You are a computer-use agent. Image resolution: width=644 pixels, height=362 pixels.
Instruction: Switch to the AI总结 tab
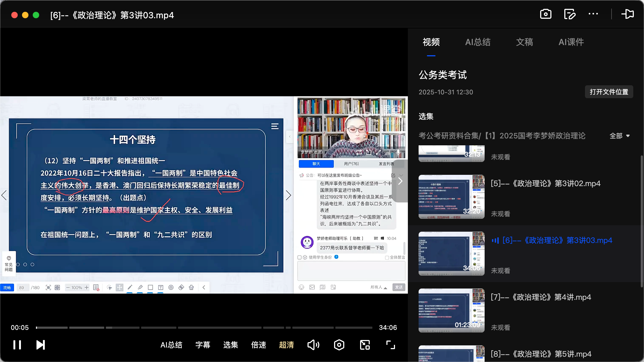coord(478,42)
